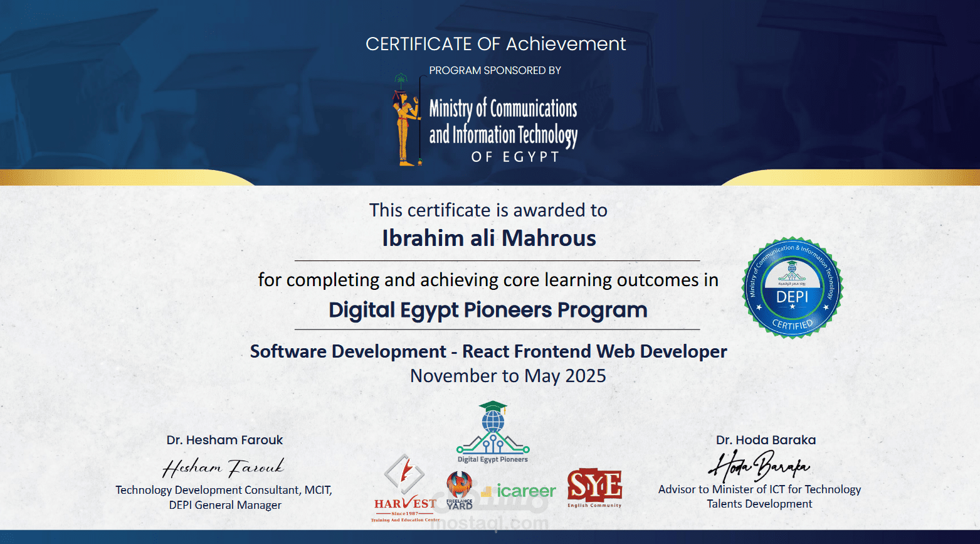Click Hoda Baraka's handwritten signature

pos(759,466)
